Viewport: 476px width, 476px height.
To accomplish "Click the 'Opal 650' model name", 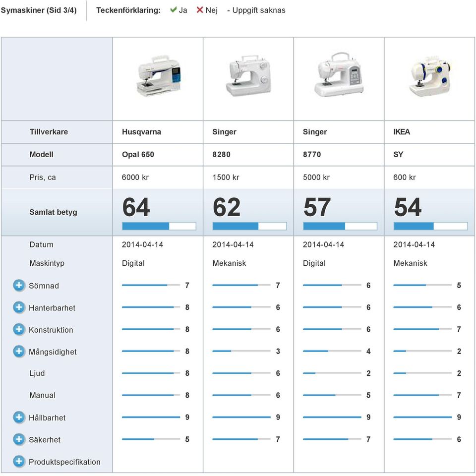I will point(138,155).
